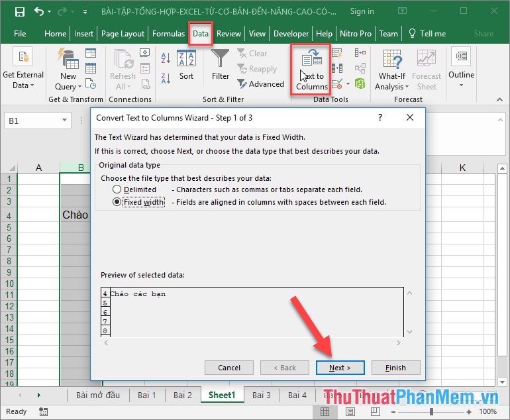Click the Select All corner triangle
This screenshot has width=510, height=420.
(x=12, y=168)
